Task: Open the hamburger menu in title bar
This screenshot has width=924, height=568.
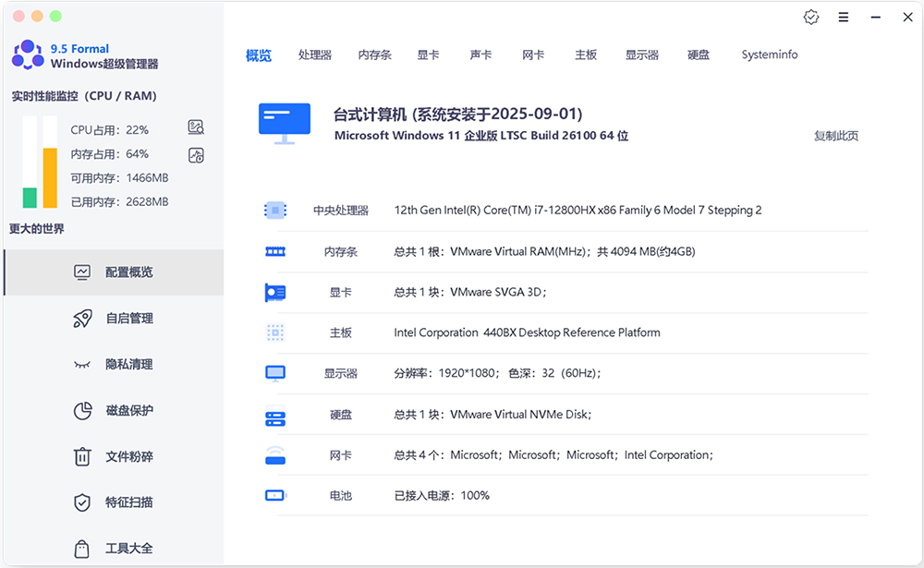Action: 844,18
